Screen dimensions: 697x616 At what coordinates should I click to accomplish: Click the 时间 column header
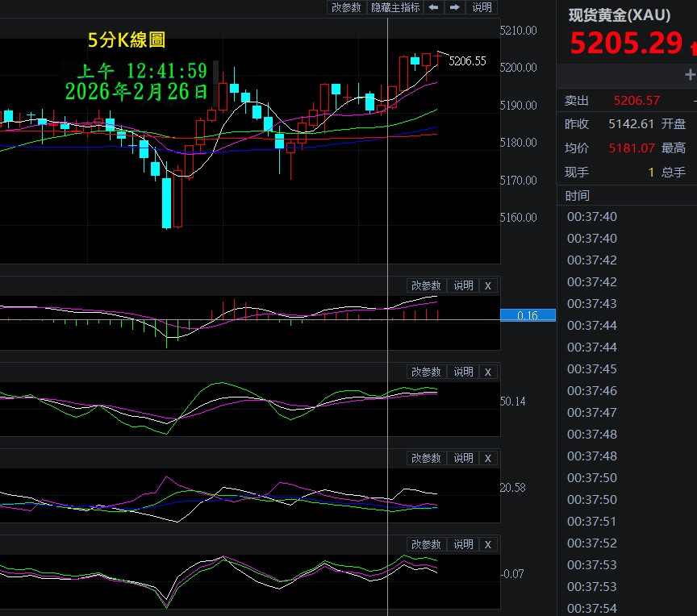(x=578, y=195)
